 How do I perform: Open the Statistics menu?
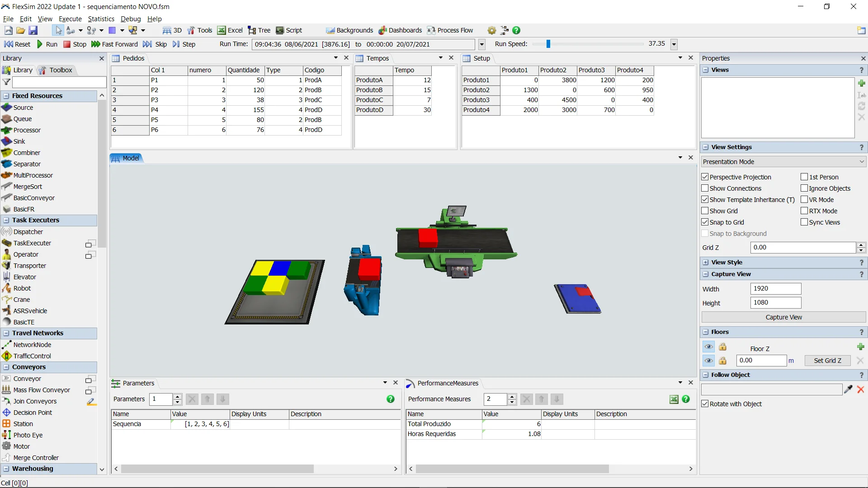click(x=101, y=19)
